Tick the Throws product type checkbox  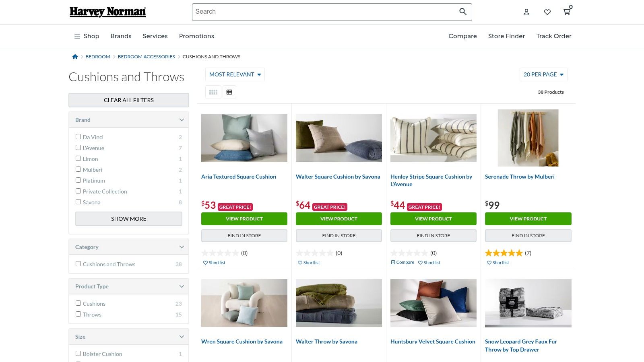[x=78, y=314]
